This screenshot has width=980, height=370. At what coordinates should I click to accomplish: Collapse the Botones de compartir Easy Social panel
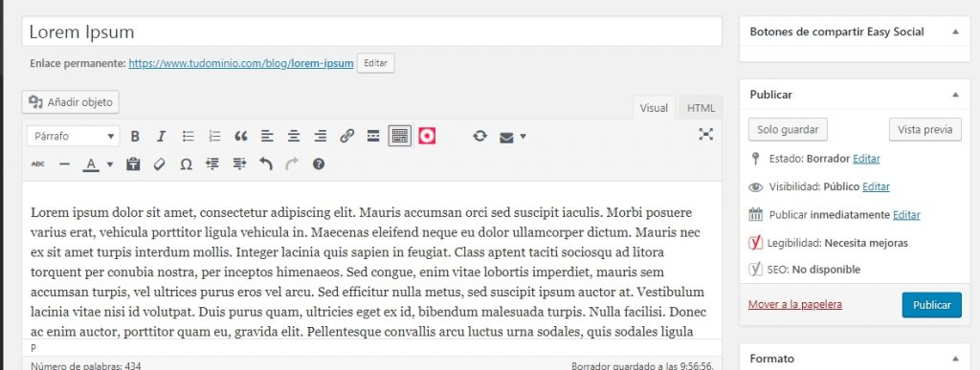pyautogui.click(x=955, y=32)
